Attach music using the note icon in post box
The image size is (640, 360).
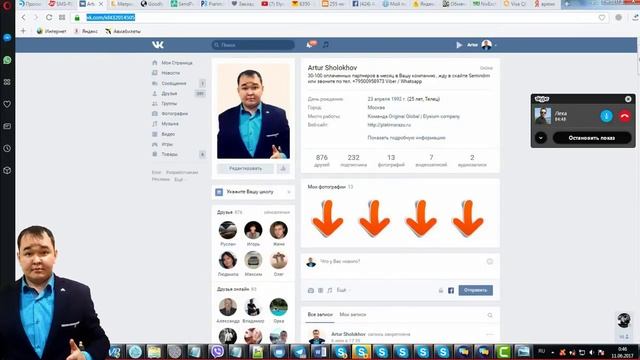coord(330,291)
